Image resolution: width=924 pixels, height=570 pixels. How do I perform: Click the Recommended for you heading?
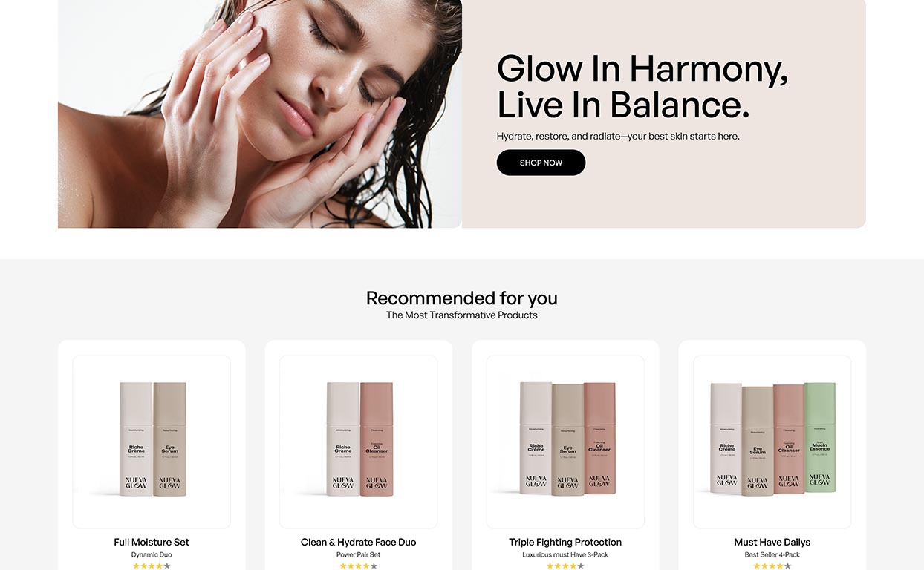click(462, 298)
